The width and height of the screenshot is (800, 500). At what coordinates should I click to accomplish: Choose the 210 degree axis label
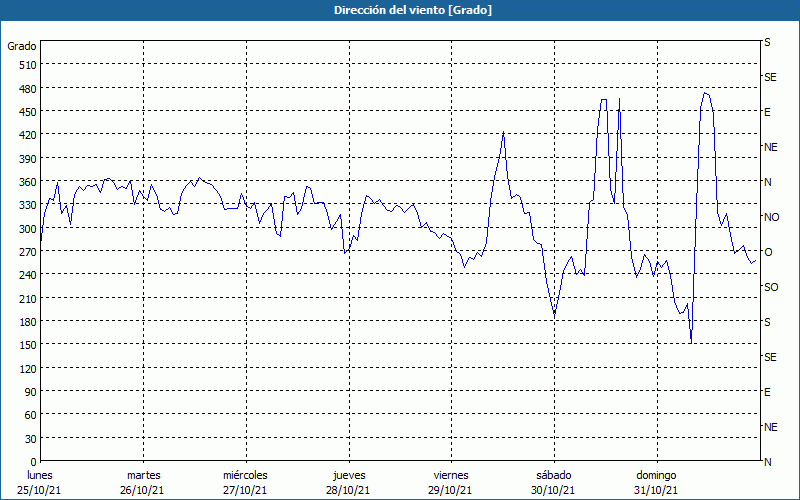[x=28, y=298]
